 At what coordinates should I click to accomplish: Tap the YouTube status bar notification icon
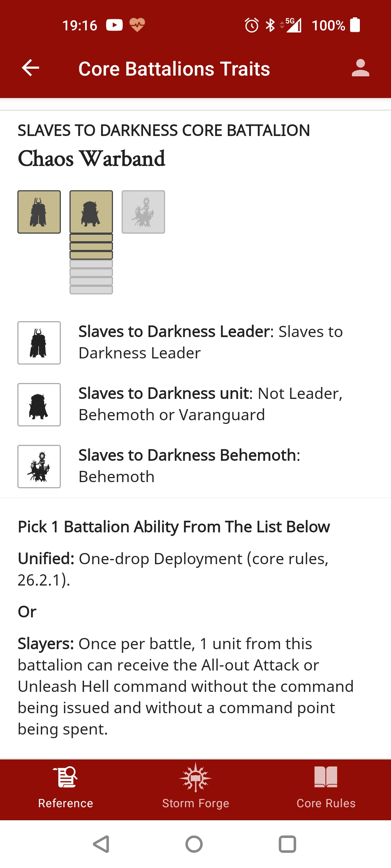click(x=114, y=25)
